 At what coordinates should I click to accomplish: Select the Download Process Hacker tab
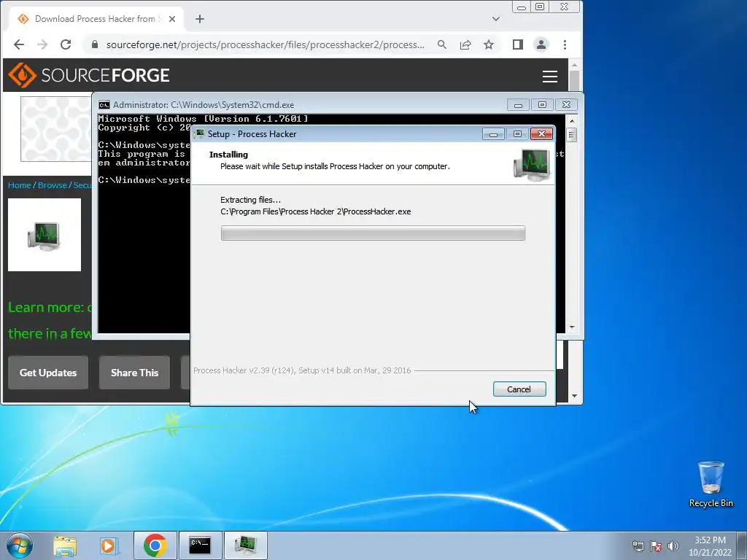click(x=96, y=19)
